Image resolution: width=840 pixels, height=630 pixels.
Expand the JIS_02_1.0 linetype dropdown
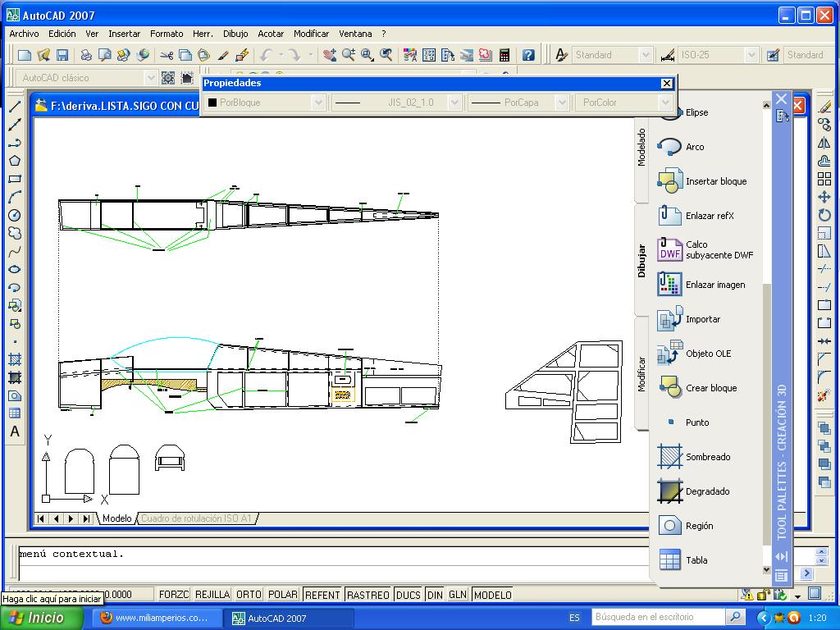[452, 103]
